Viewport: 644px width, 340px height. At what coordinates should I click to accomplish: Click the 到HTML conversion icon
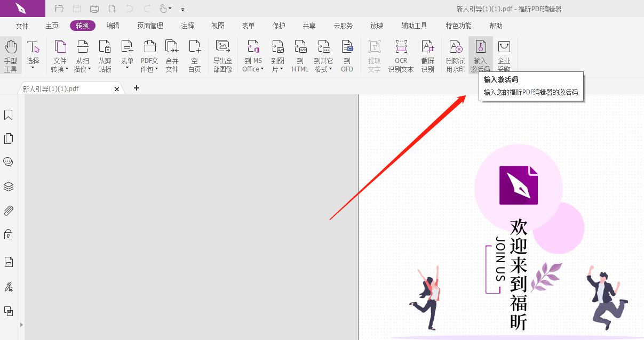(300, 55)
